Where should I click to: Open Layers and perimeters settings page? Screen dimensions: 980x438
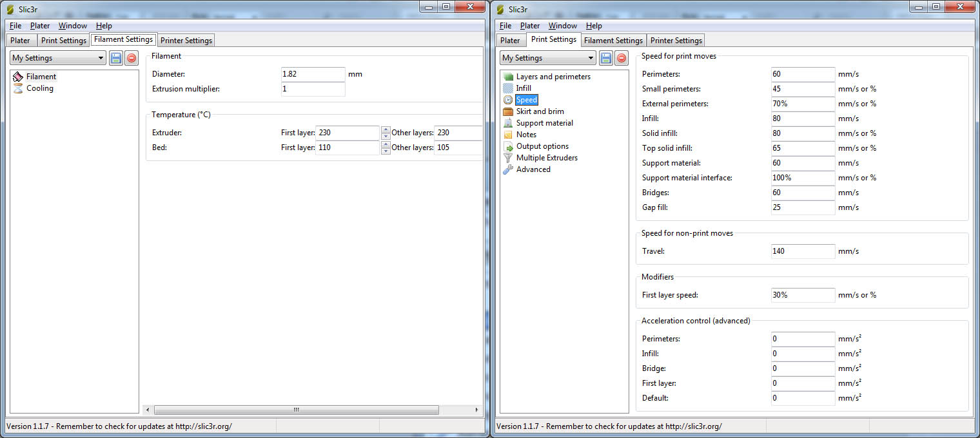553,77
